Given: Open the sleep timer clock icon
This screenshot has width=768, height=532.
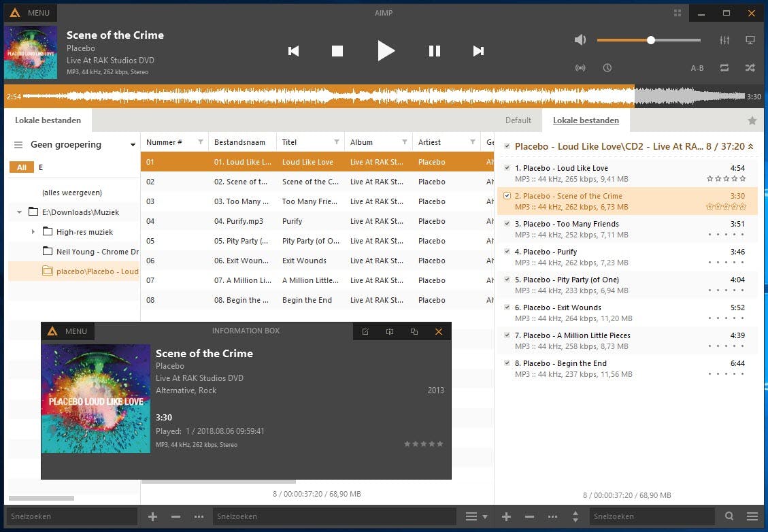Looking at the screenshot, I should [x=607, y=68].
